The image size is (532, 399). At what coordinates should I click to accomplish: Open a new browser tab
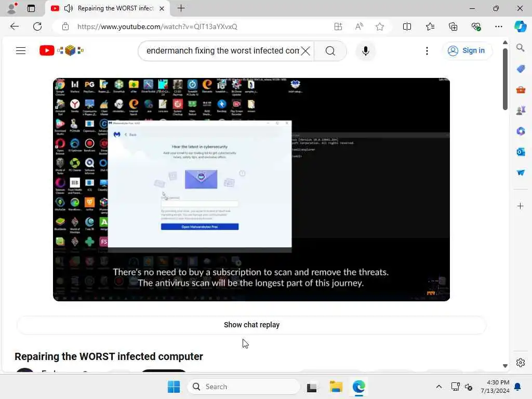point(181,8)
